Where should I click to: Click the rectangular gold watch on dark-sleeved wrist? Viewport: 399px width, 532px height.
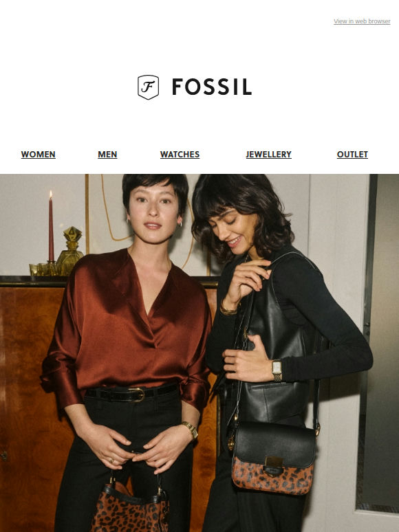[277, 370]
